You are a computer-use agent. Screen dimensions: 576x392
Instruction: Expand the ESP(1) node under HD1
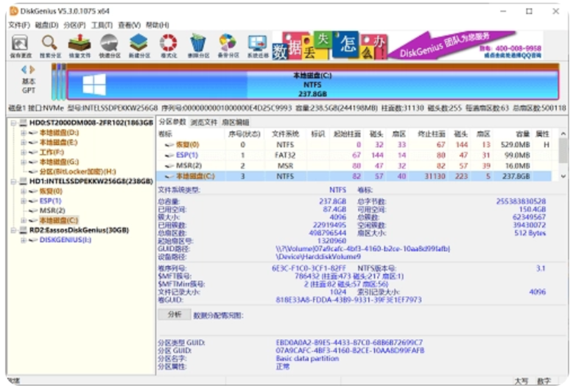pos(23,201)
